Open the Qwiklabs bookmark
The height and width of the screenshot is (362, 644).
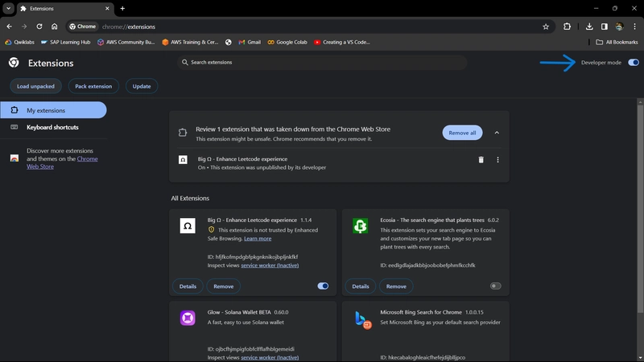coord(19,42)
